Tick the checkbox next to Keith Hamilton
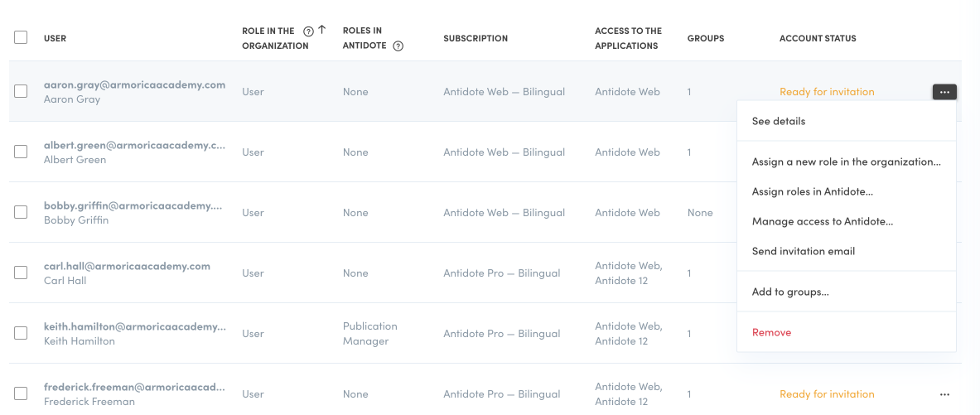980x415 pixels. coord(21,333)
